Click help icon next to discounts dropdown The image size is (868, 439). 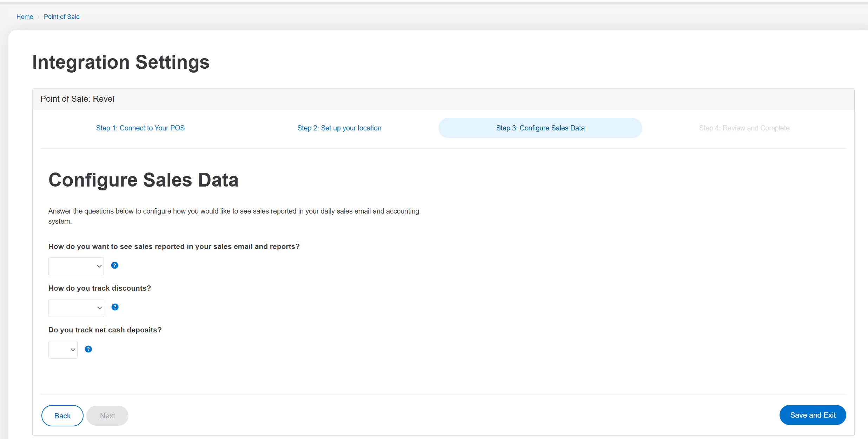point(115,307)
